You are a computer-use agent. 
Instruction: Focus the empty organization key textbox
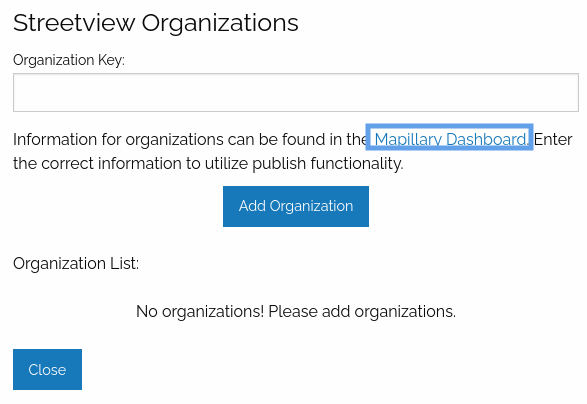click(296, 92)
